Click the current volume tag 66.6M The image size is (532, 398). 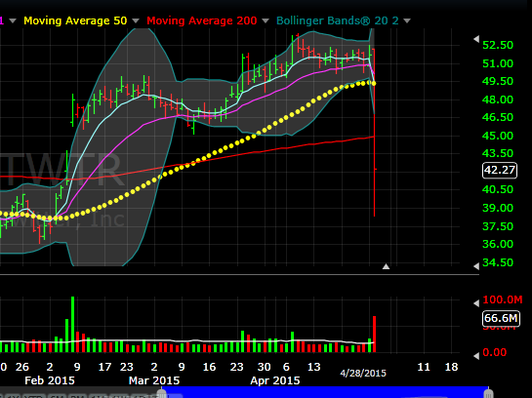click(x=501, y=318)
